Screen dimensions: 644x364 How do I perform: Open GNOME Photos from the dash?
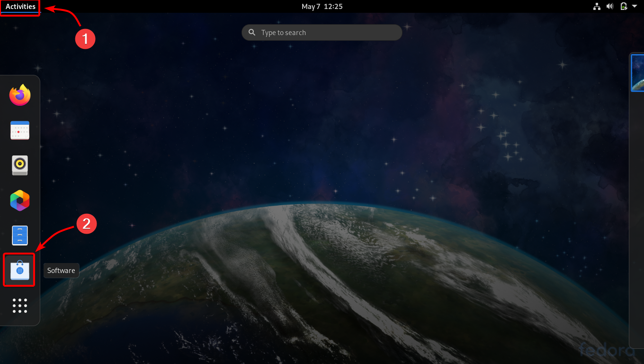point(19,200)
